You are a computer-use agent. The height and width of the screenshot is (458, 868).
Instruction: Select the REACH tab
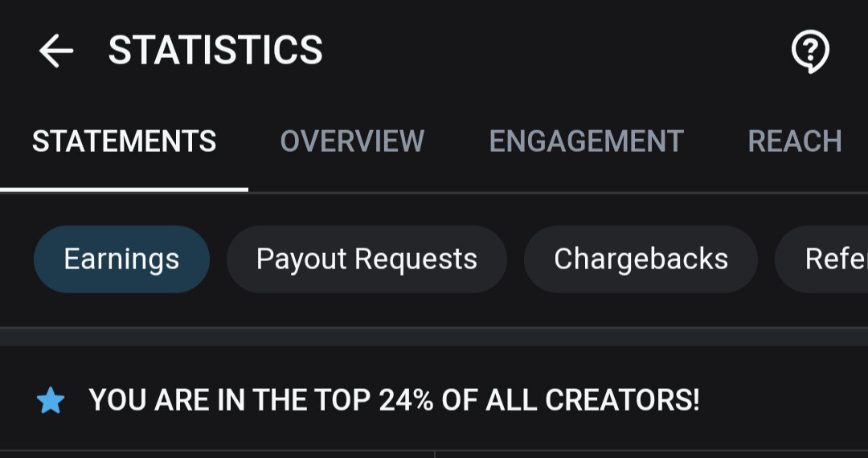tap(794, 142)
